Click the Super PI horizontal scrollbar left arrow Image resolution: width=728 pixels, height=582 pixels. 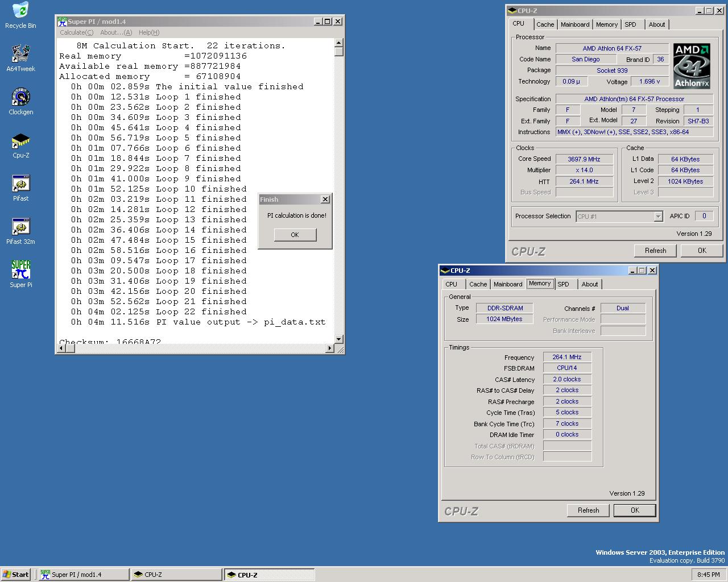63,348
